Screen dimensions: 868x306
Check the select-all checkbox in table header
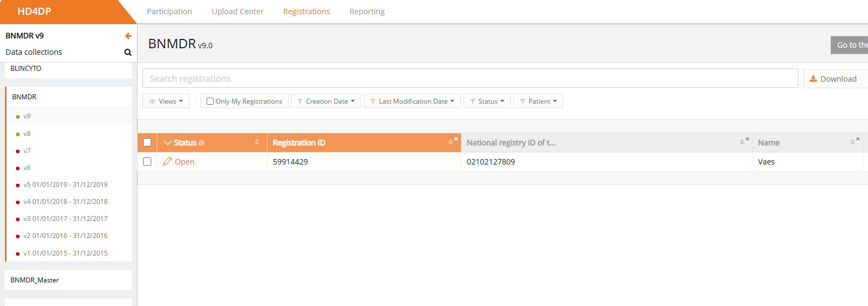coord(147,143)
